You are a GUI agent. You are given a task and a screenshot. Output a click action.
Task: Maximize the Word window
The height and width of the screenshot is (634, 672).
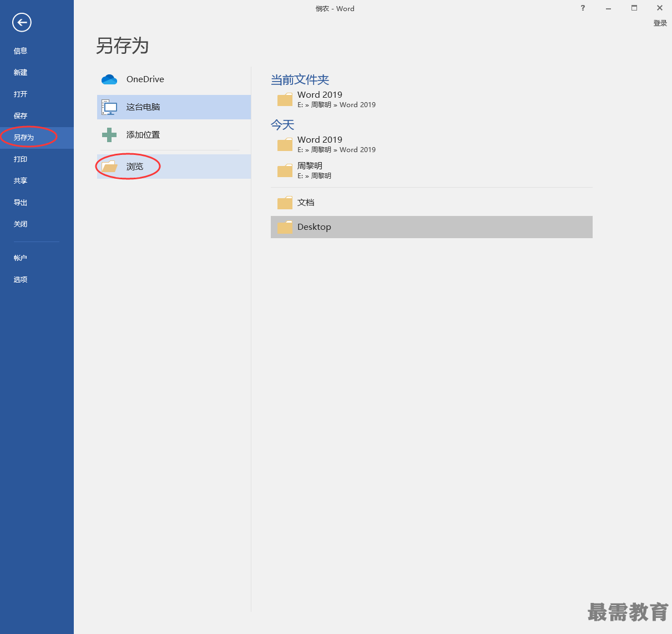point(634,8)
